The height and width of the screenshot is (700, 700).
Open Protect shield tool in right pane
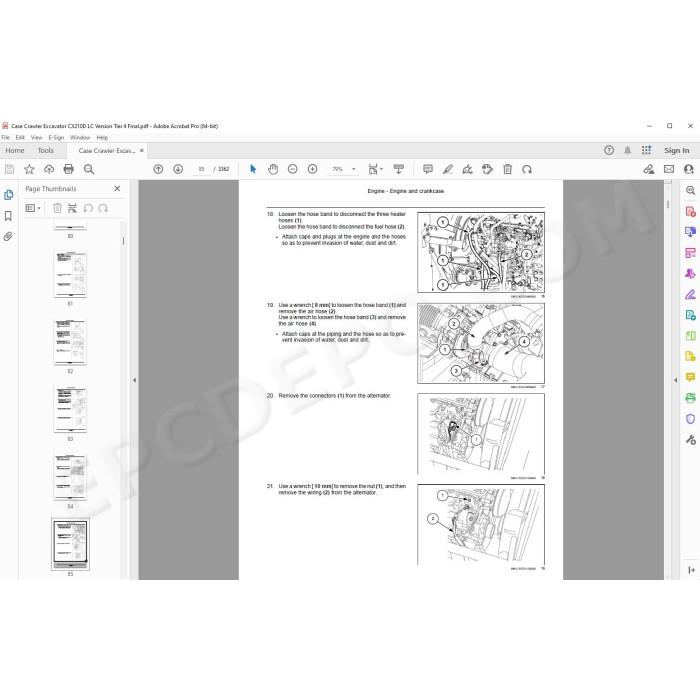click(x=690, y=419)
